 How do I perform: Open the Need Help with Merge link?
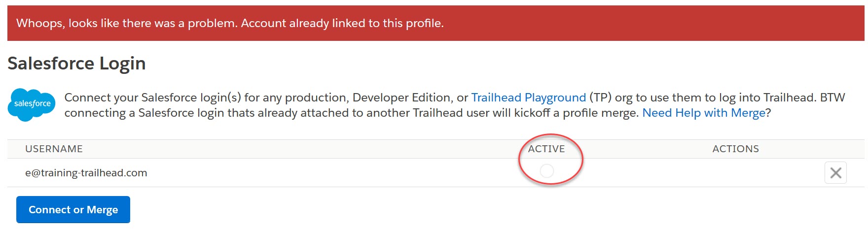pos(703,113)
